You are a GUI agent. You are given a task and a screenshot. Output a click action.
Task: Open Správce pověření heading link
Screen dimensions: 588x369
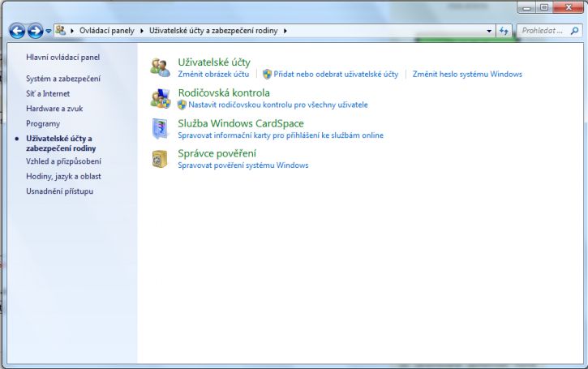point(217,153)
